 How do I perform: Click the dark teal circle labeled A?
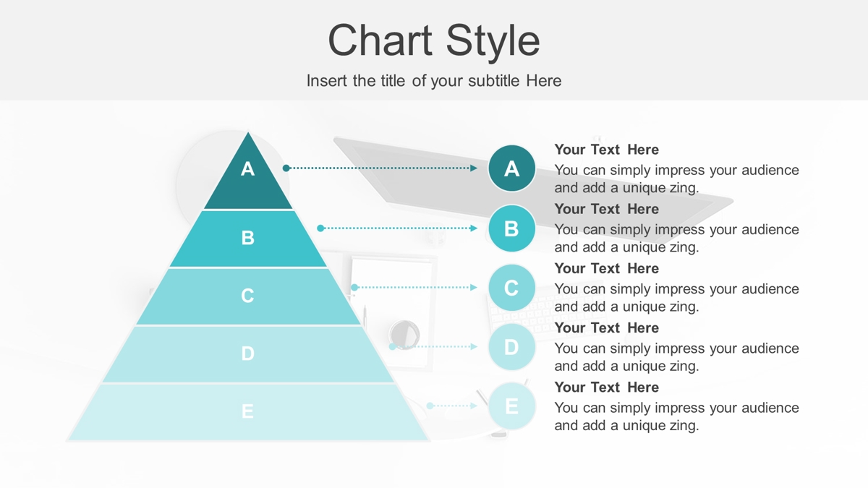coord(511,168)
